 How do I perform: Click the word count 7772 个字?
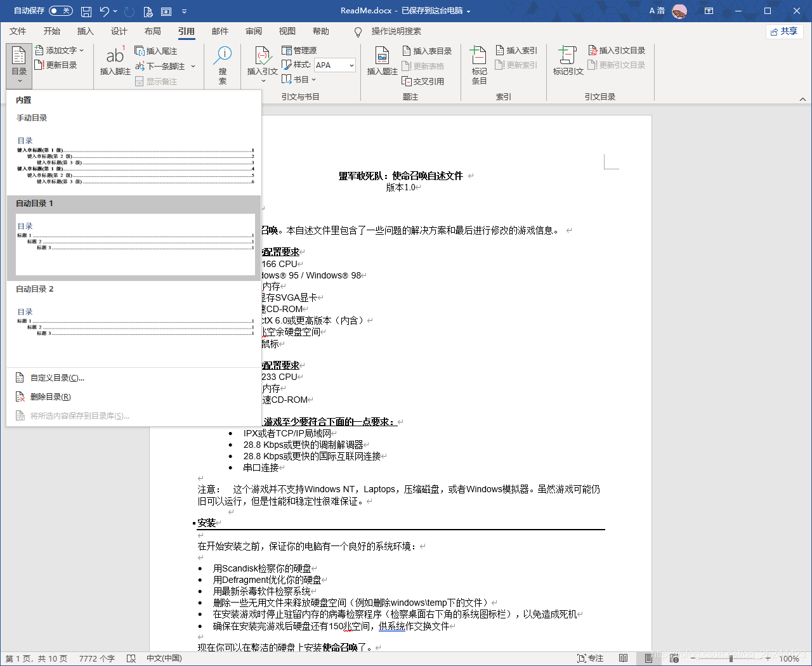[97, 658]
